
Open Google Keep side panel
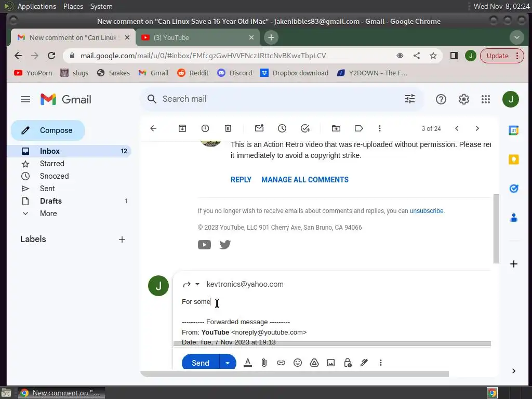(x=514, y=159)
